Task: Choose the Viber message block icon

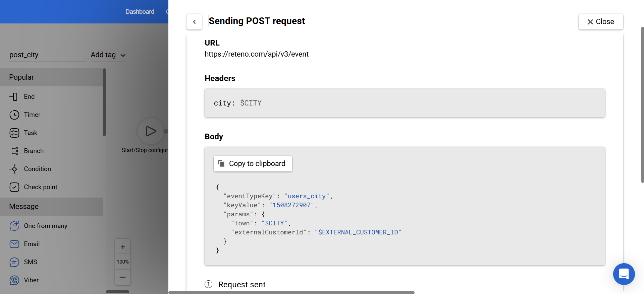Action: coord(14,280)
